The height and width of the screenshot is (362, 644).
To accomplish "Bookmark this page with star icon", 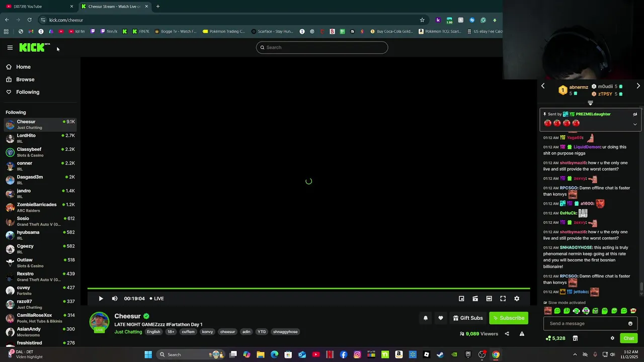I will tap(422, 20).
